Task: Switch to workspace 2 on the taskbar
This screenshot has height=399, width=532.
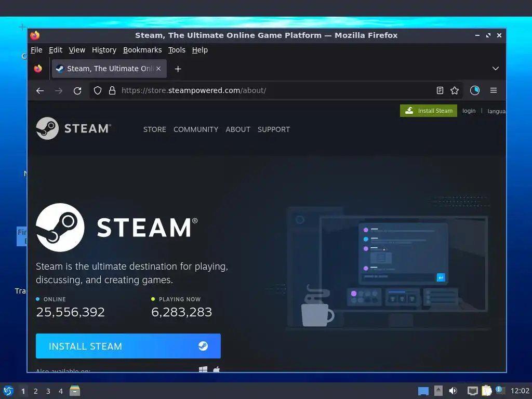Action: click(36, 391)
